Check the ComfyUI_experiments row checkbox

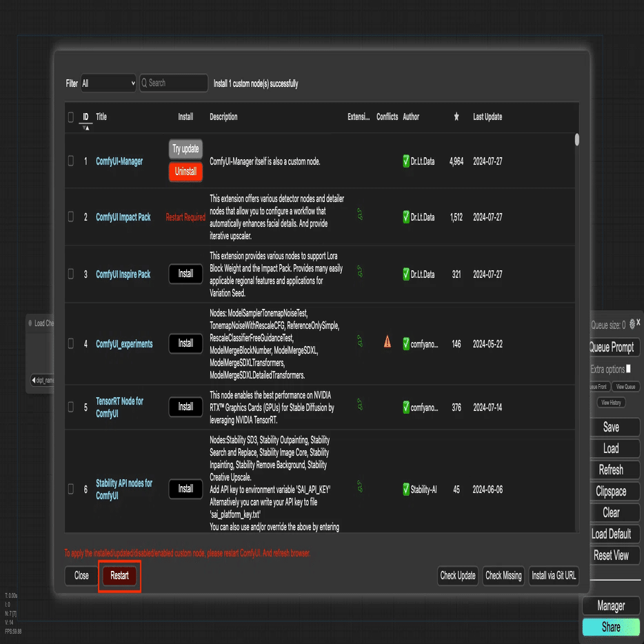click(70, 343)
